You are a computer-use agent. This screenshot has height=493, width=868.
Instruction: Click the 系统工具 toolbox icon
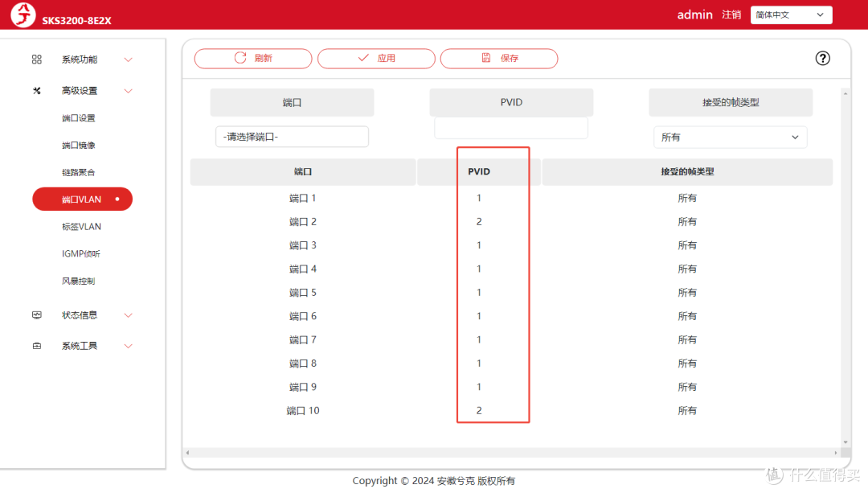(36, 346)
